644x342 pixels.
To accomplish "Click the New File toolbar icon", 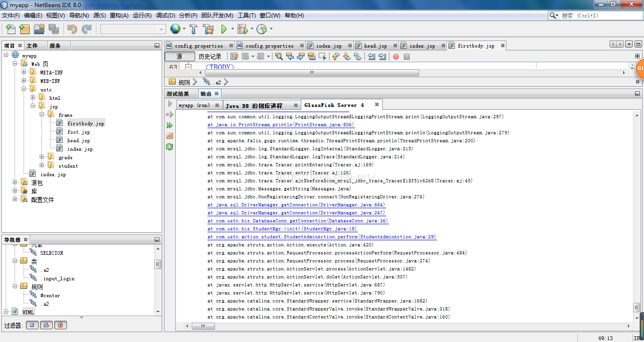I will [x=10, y=29].
